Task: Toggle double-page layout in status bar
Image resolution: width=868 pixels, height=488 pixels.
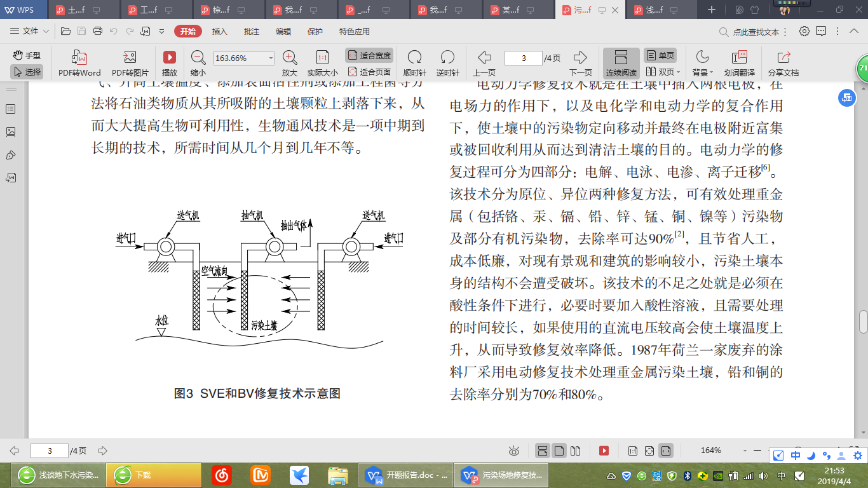Action: [x=576, y=451]
